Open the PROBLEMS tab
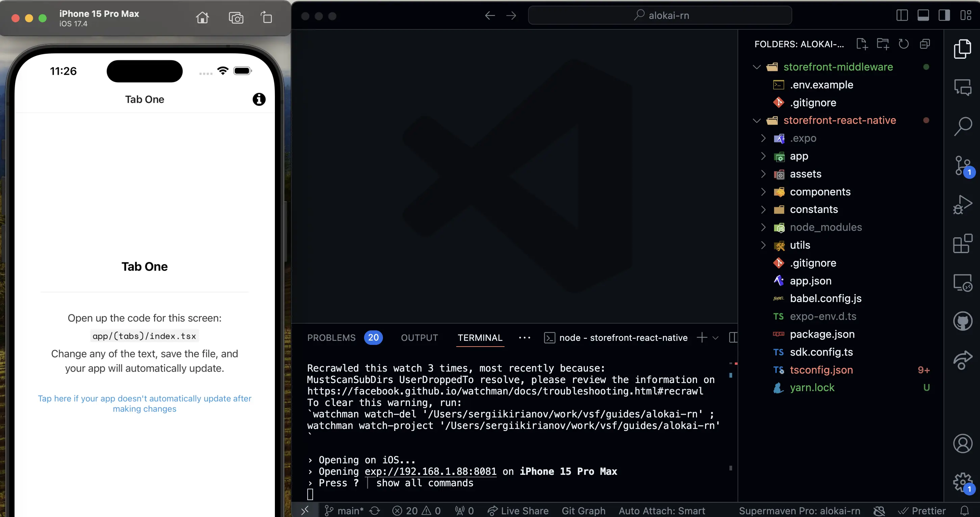The width and height of the screenshot is (980, 517). (x=331, y=337)
